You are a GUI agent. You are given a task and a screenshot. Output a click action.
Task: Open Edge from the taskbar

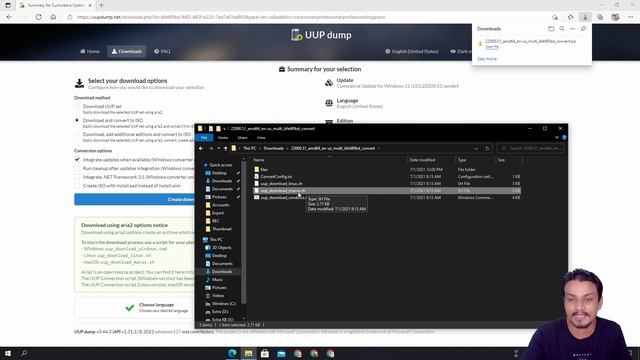232,353
